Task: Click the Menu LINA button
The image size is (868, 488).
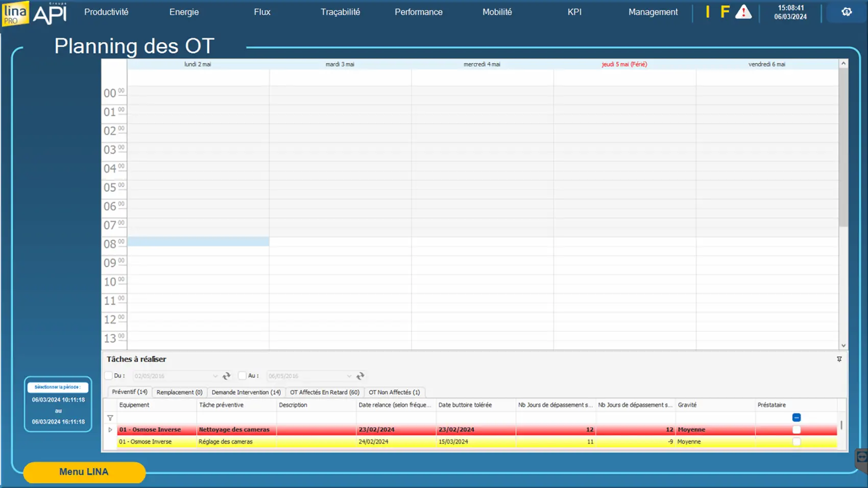Action: pyautogui.click(x=84, y=472)
